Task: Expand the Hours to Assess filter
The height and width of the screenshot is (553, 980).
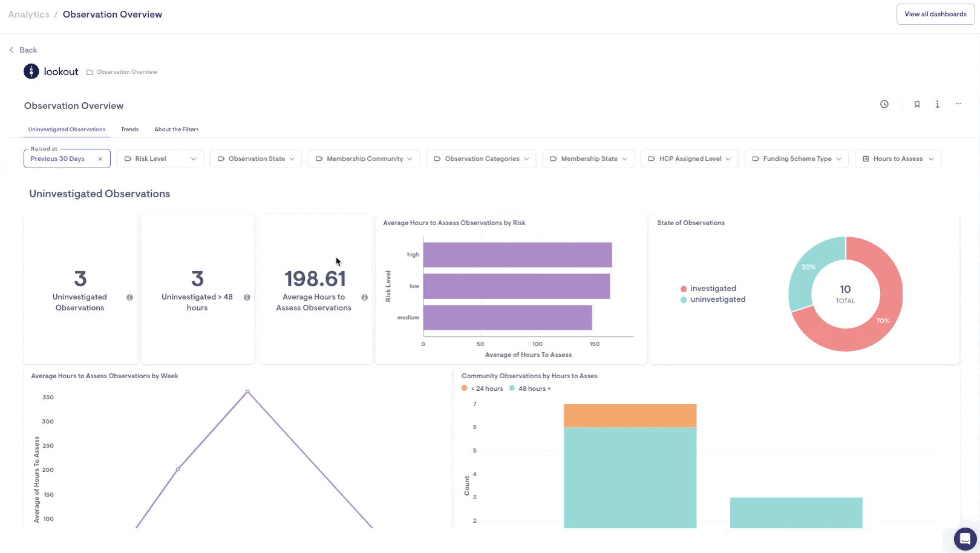Action: click(898, 159)
